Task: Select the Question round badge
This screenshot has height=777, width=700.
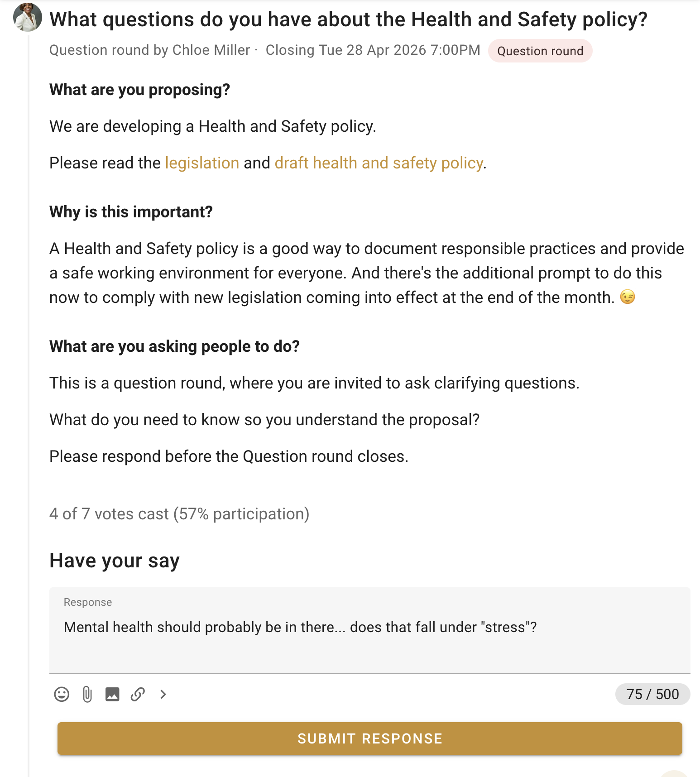Action: tap(540, 51)
